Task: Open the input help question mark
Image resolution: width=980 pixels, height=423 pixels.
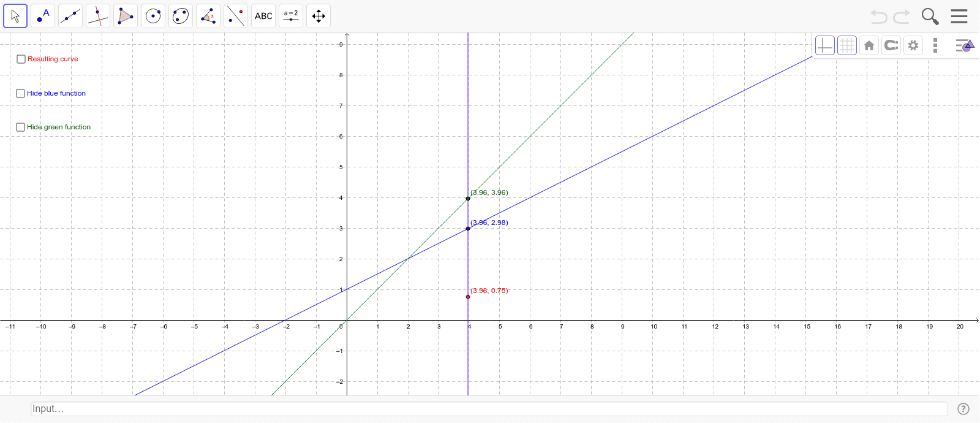Action: [x=963, y=409]
